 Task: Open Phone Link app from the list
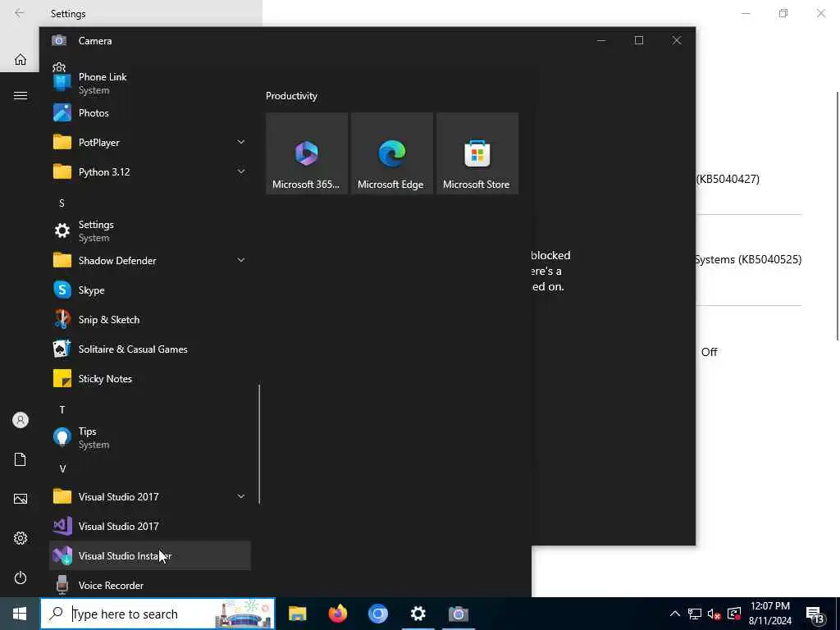[x=149, y=83]
